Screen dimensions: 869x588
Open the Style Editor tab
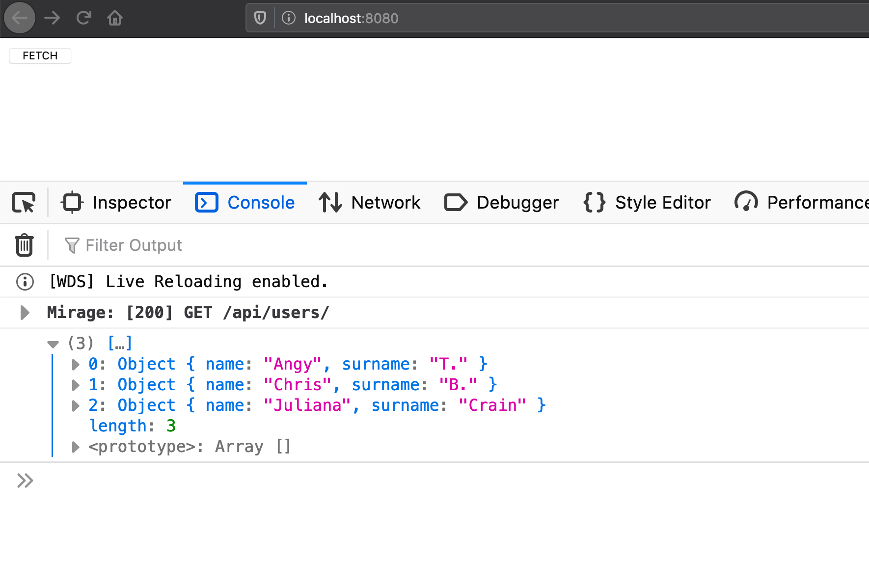(x=647, y=202)
